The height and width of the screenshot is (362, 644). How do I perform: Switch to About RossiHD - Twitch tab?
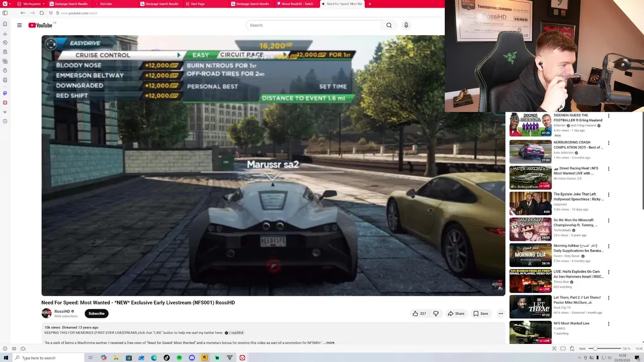(x=297, y=4)
